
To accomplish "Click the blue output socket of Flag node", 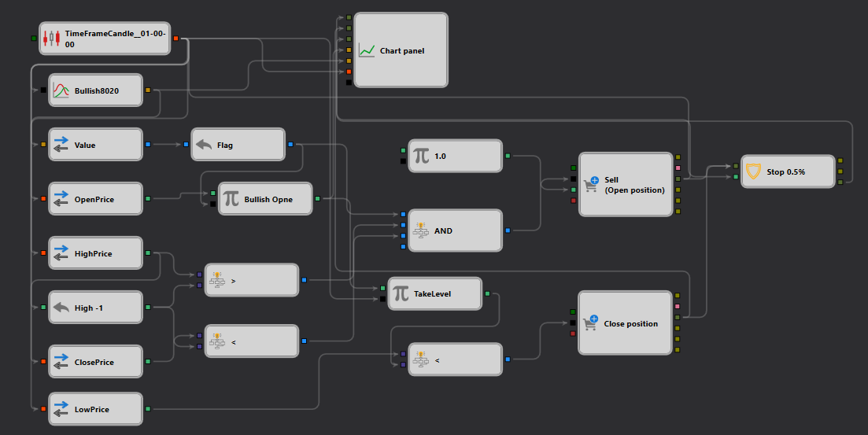I will pos(290,145).
